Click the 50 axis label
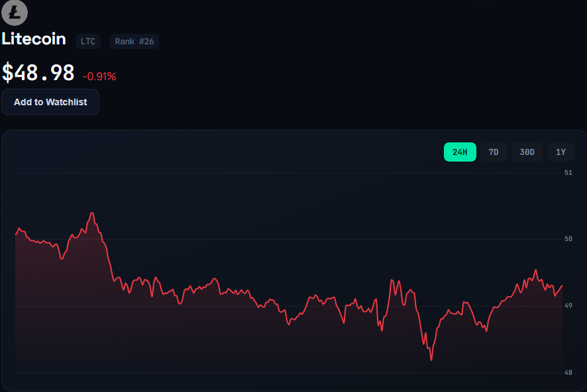This screenshot has width=587, height=392. 568,238
